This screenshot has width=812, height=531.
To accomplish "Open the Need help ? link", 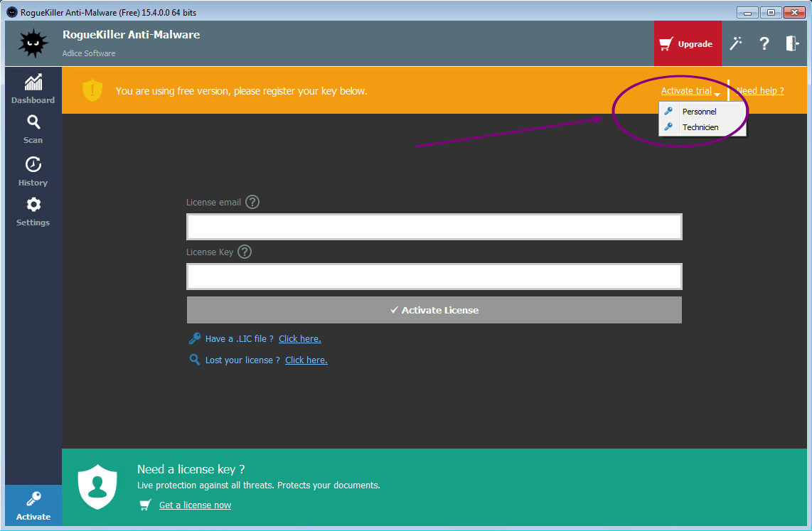I will (x=760, y=91).
